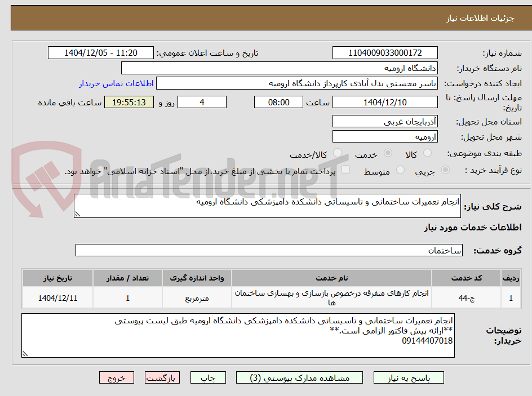532x396 pixels.
Task: Click the 'تعداد / مقدار' column header
Action: click(x=127, y=278)
